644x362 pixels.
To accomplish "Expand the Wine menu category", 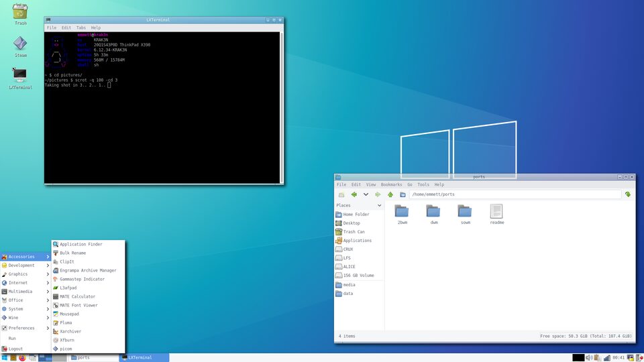I will tap(25, 318).
